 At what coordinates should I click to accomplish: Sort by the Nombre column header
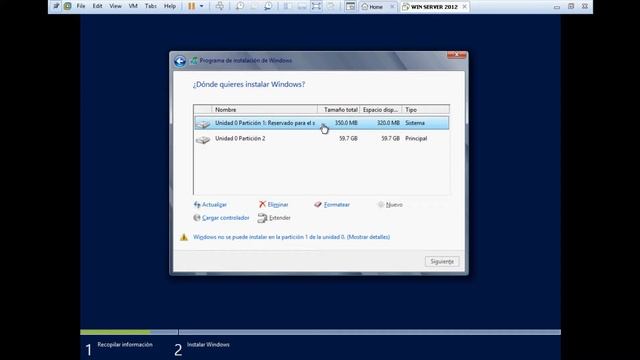tap(264, 110)
